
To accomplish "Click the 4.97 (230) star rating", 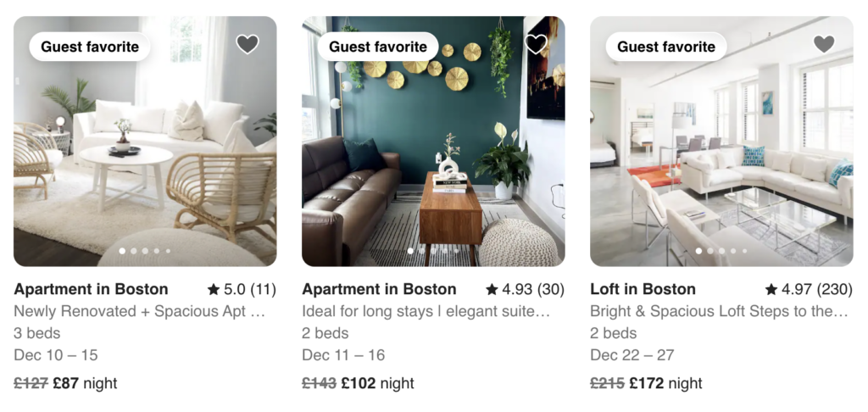I will (809, 289).
